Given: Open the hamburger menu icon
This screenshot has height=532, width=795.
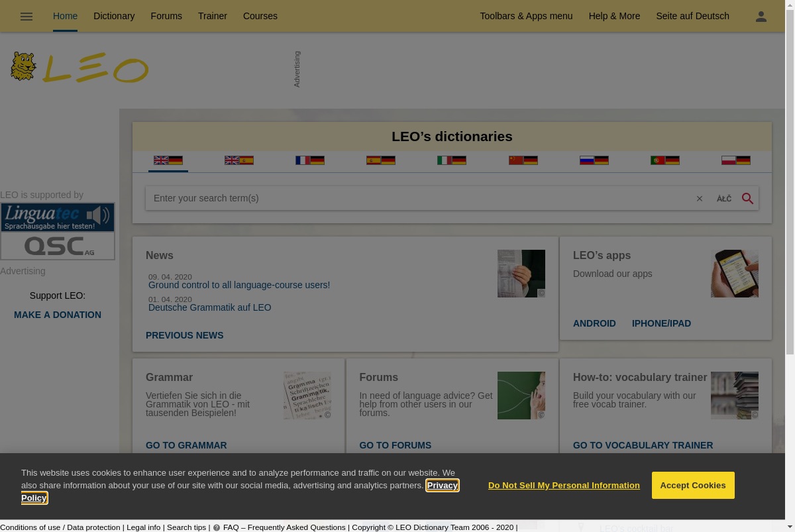Looking at the screenshot, I should tap(26, 17).
